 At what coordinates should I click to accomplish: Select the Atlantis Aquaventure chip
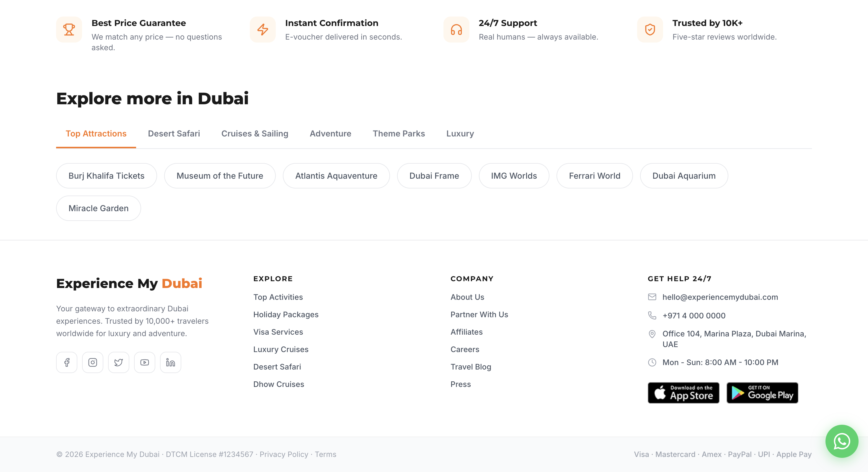point(336,176)
